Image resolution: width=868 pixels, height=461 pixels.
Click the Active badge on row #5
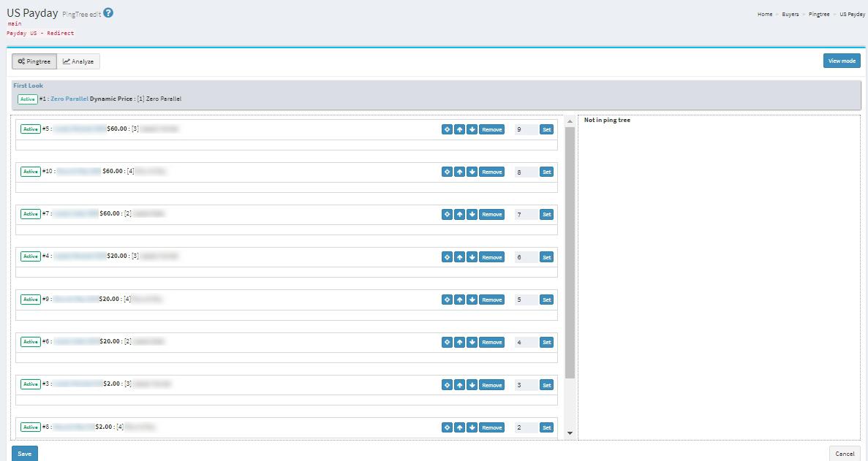[30, 129]
